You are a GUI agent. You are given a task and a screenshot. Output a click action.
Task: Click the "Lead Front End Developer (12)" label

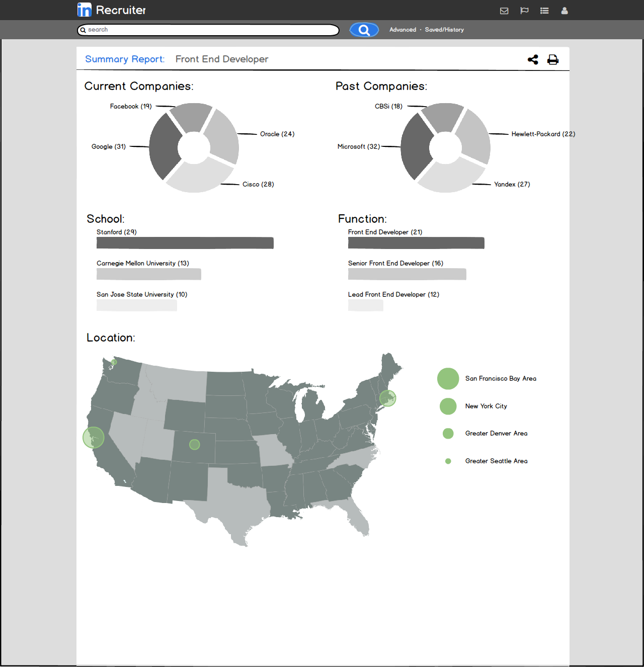[x=394, y=295]
